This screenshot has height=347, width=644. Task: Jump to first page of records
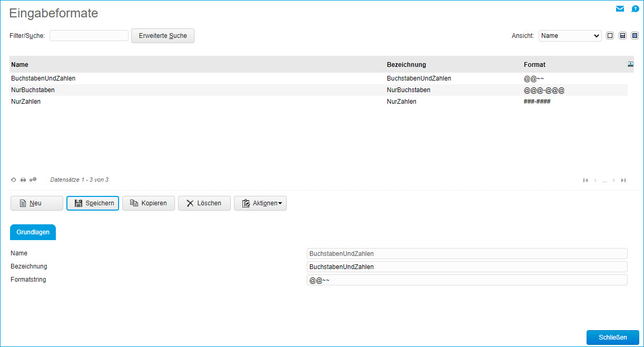click(585, 180)
